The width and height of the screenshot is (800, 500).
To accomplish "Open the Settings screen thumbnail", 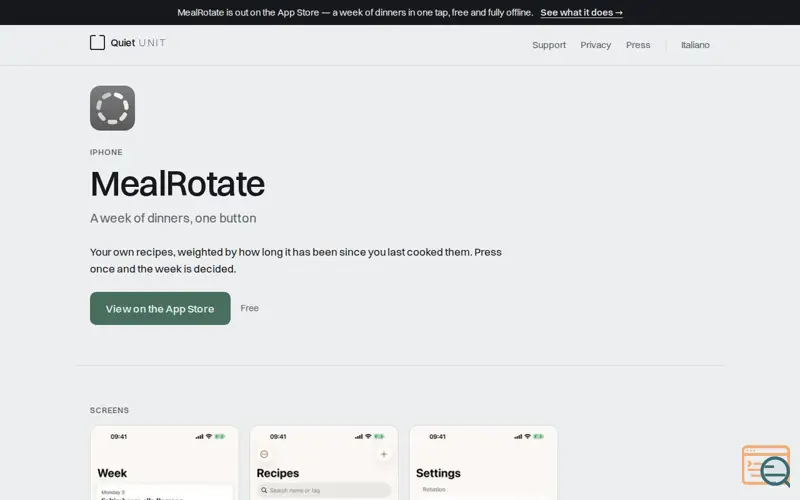I will (x=483, y=463).
